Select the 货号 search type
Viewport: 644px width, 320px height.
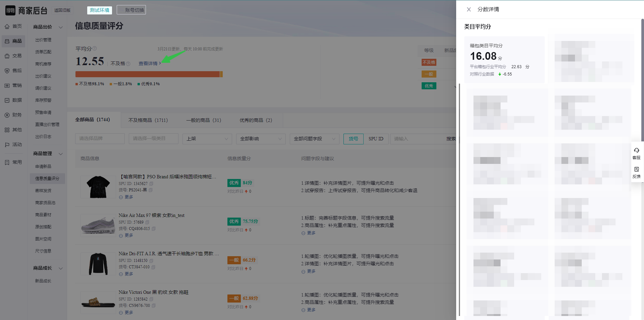[x=354, y=139]
